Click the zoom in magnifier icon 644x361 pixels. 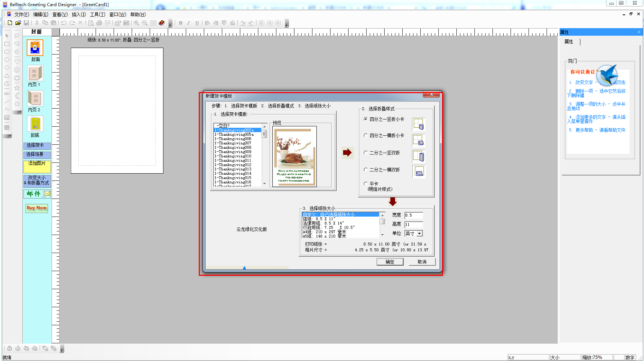click(136, 23)
